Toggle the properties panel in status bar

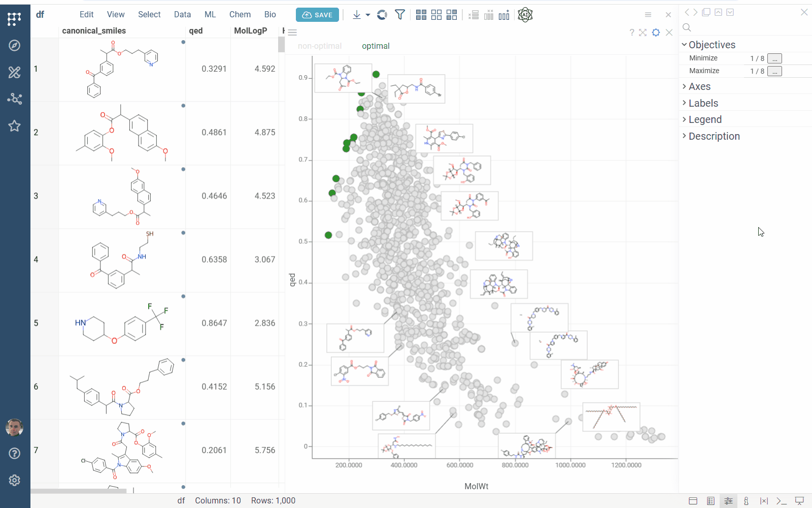pos(728,501)
